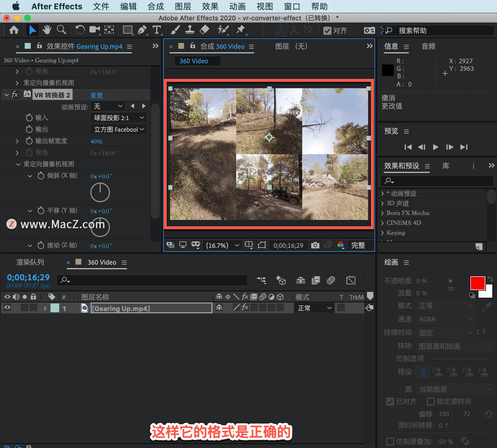
Task: Hide the Gearing Up.mp4 layer eye
Action: click(x=7, y=308)
